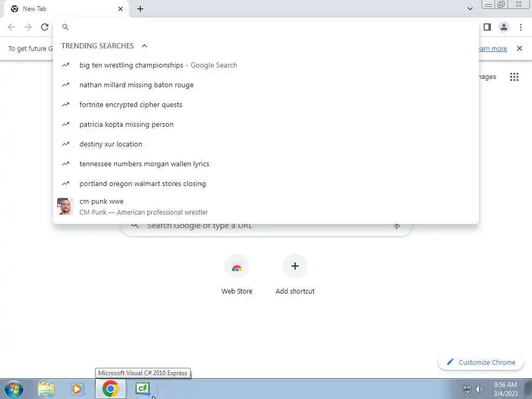Image resolution: width=532 pixels, height=399 pixels.
Task: Open the tab search chevron
Action: (470, 9)
